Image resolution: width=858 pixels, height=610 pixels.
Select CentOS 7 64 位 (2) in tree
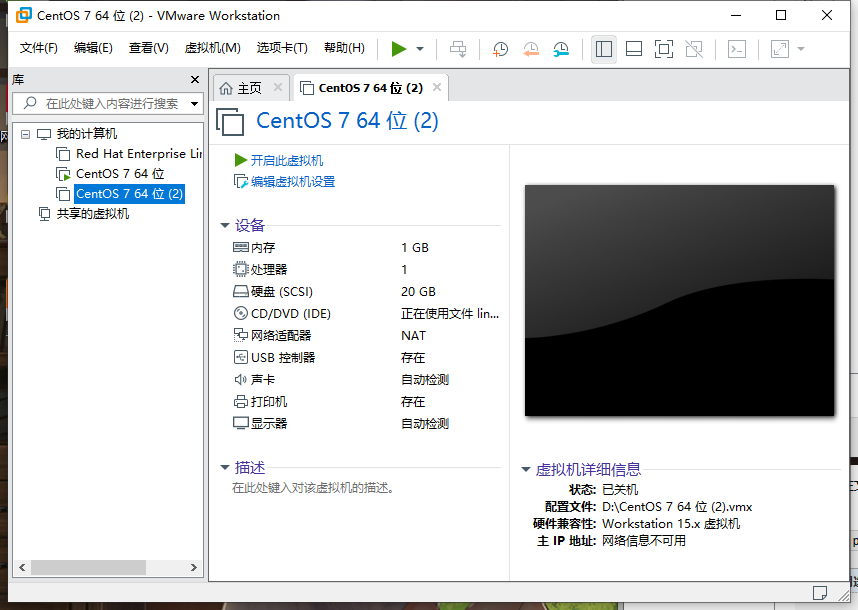129,194
